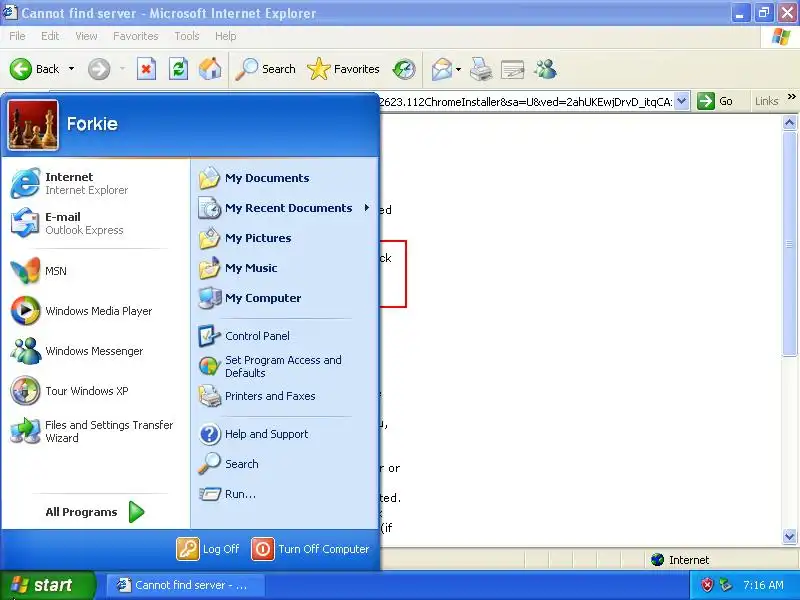Launch MSN from Start menu
Viewport: 800px width, 600px height.
(95, 271)
